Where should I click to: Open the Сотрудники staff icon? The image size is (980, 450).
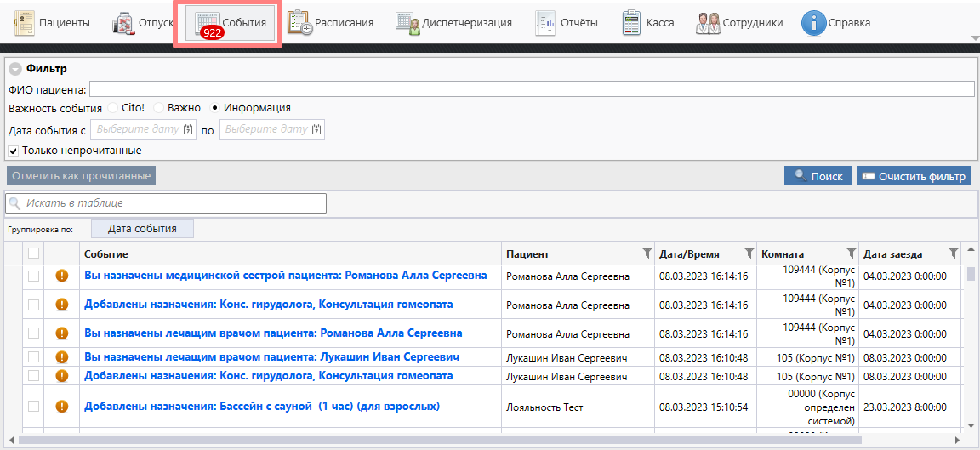coord(708,23)
